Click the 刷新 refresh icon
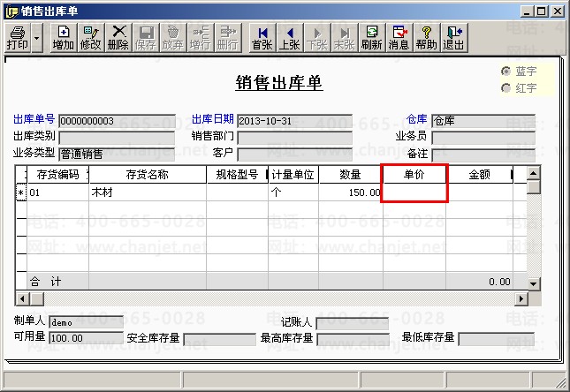The height and width of the screenshot is (392, 570). point(371,38)
